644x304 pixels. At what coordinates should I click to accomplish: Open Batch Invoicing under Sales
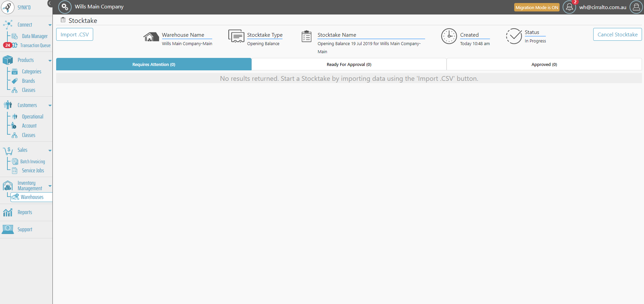tap(33, 162)
